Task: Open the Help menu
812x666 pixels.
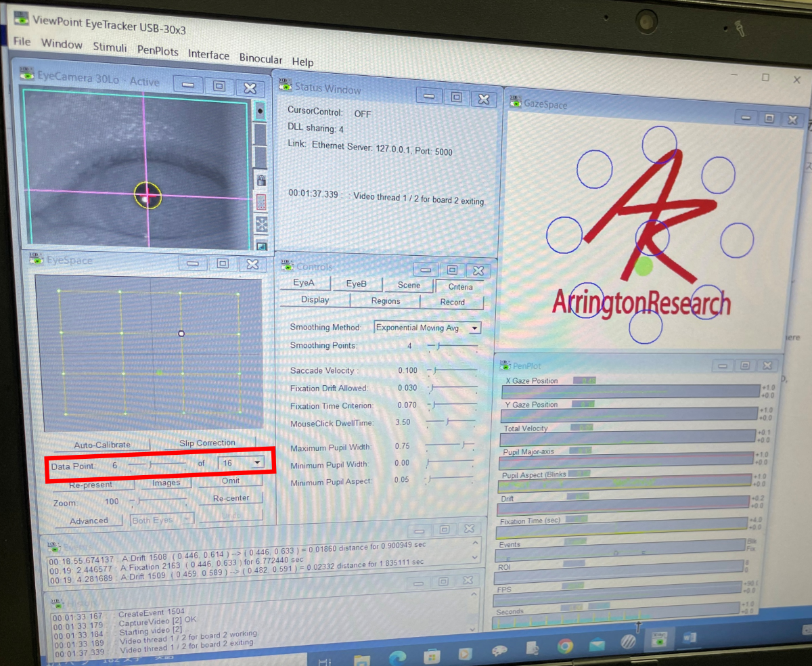Action: [x=302, y=62]
